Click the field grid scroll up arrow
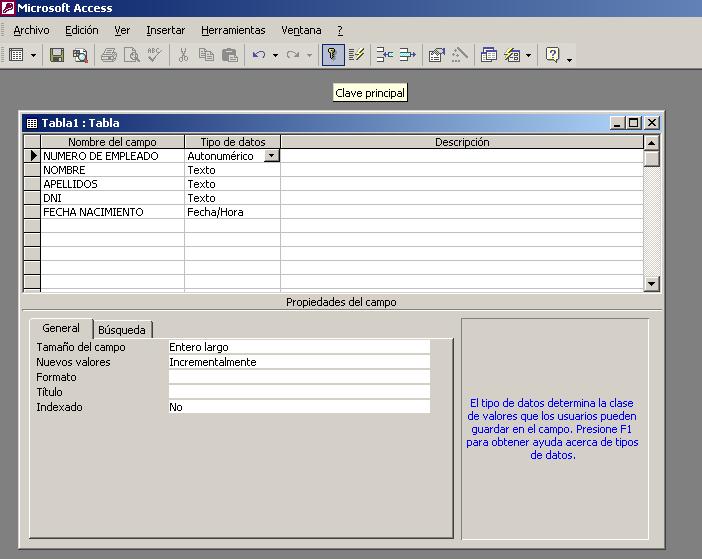 click(651, 143)
